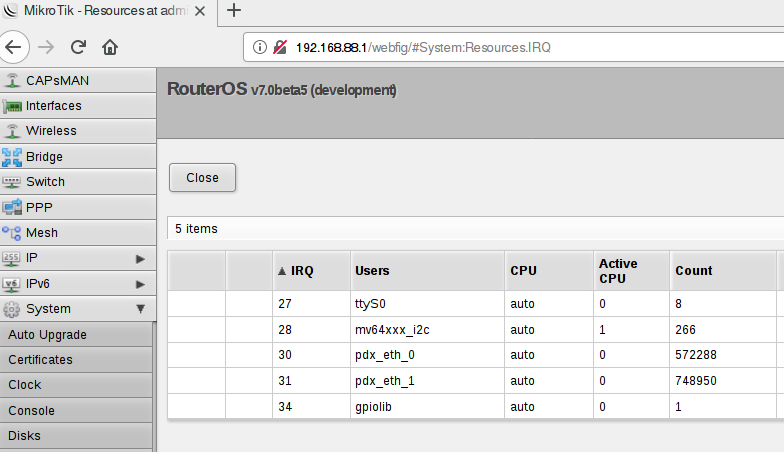
Task: Open Disks under System
Action: (76, 436)
